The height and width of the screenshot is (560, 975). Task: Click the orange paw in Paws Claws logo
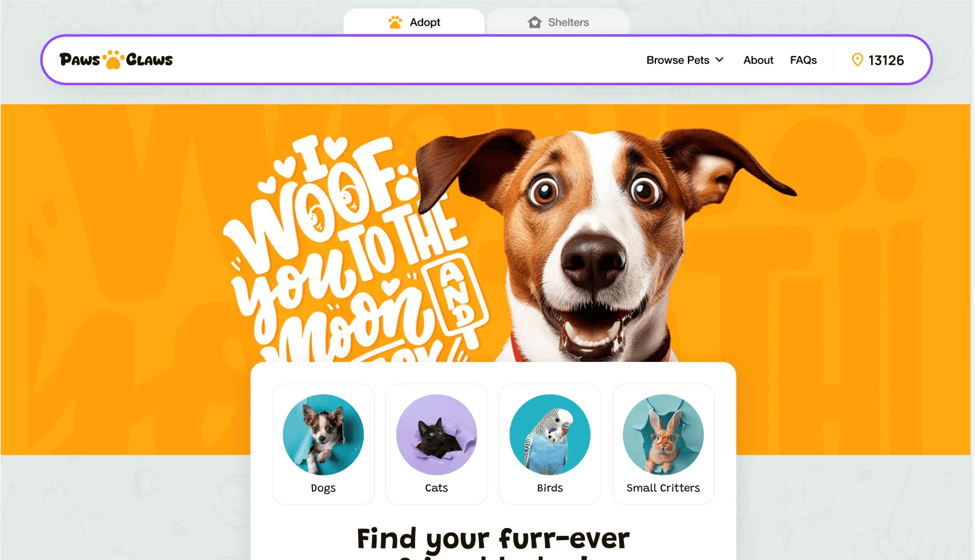(x=113, y=60)
